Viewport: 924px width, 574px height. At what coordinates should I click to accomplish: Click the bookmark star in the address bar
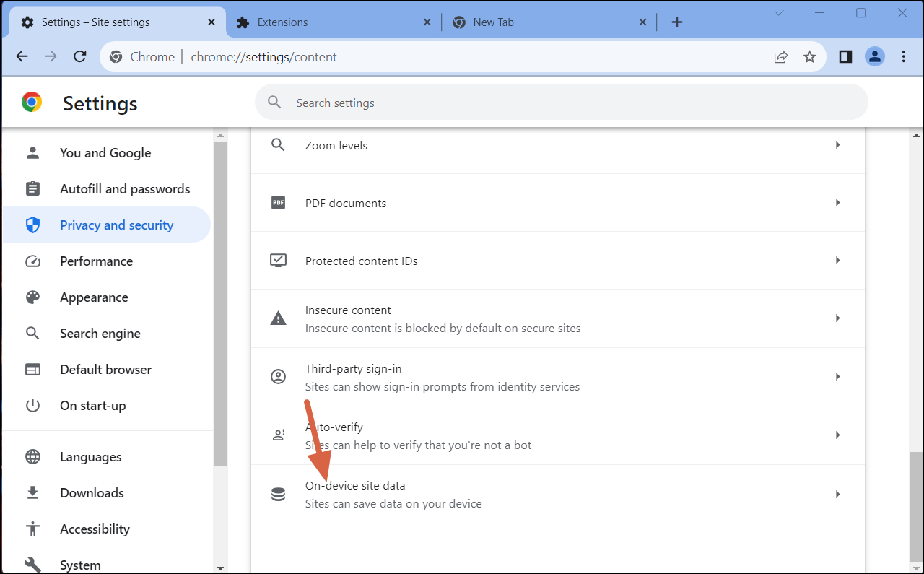809,56
